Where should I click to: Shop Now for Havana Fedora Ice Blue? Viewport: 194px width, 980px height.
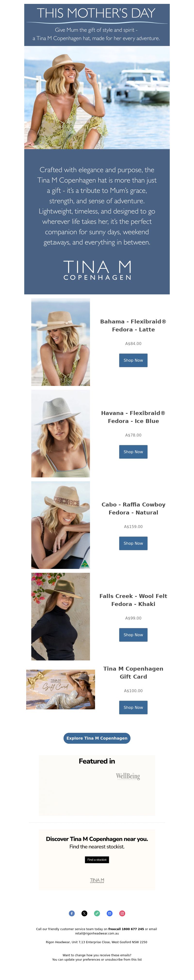[x=133, y=452]
